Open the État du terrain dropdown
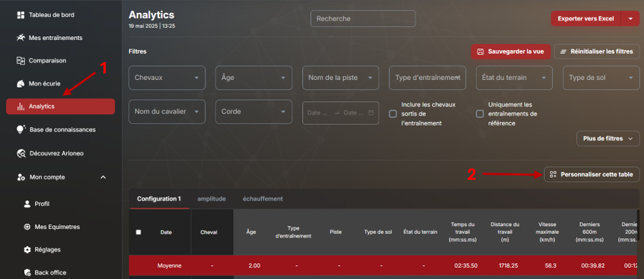Screen dimensions: 644x279 (x=514, y=78)
